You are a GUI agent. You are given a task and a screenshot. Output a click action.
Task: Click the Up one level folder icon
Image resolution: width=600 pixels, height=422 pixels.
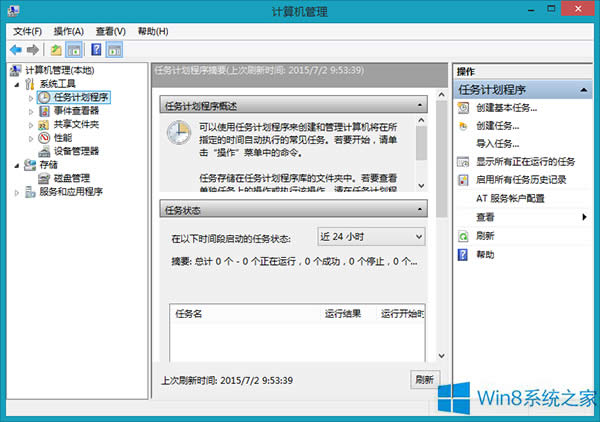pyautogui.click(x=56, y=50)
